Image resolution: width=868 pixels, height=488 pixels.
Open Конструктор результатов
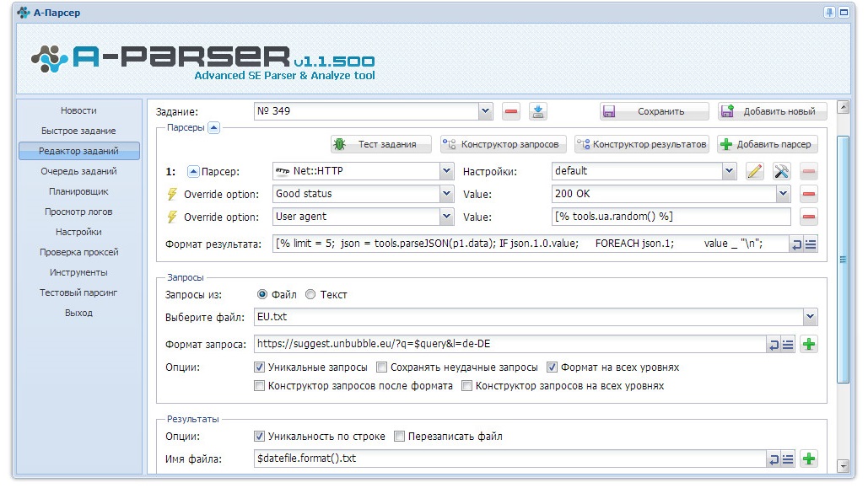(641, 144)
